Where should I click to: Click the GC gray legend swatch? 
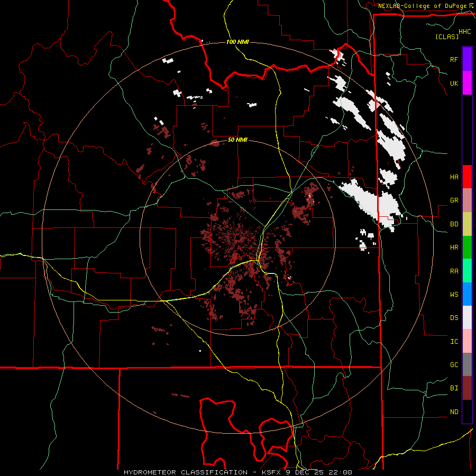[467, 364]
